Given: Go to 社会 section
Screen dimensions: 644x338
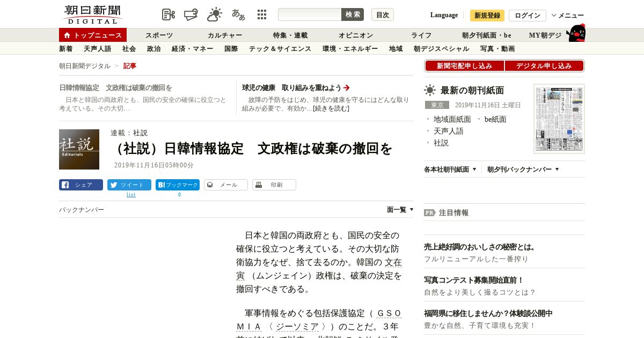Looking at the screenshot, I should 129,48.
